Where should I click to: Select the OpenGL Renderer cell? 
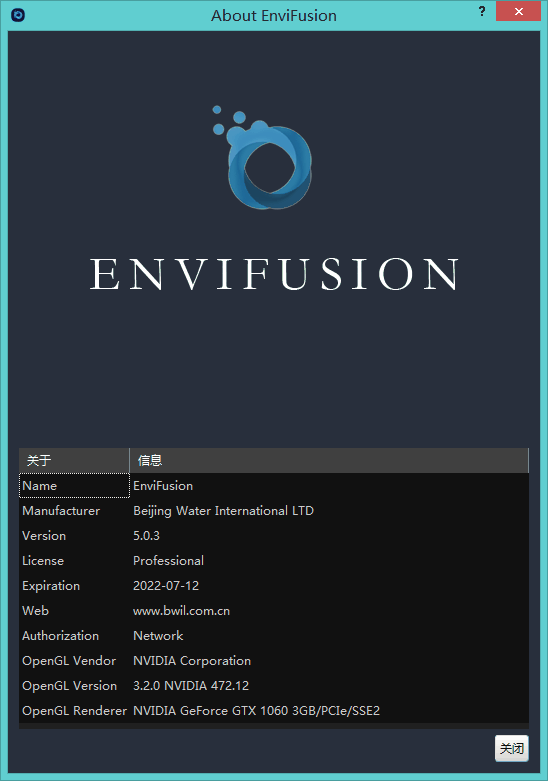tap(74, 710)
